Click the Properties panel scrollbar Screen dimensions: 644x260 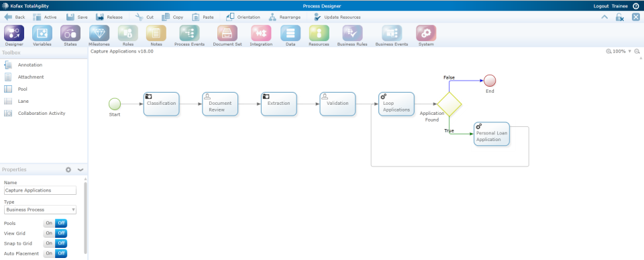[x=85, y=218]
